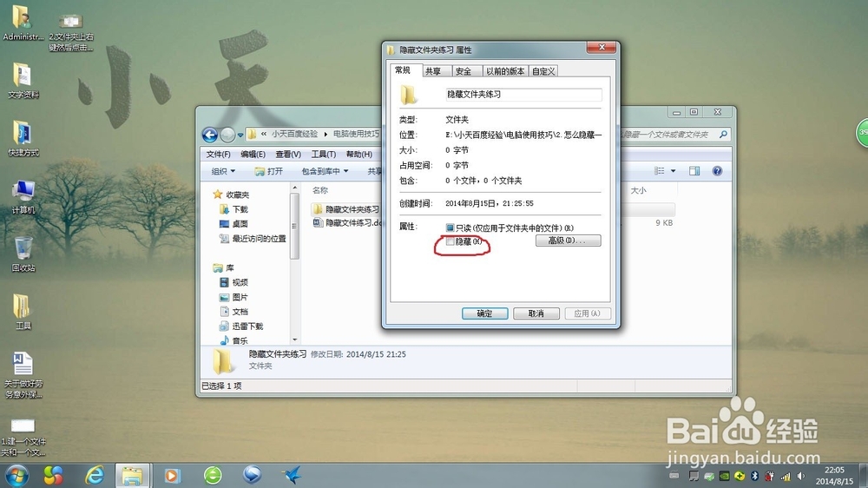Image resolution: width=868 pixels, height=488 pixels.
Task: Click the Windows Start orb
Action: coord(16,475)
